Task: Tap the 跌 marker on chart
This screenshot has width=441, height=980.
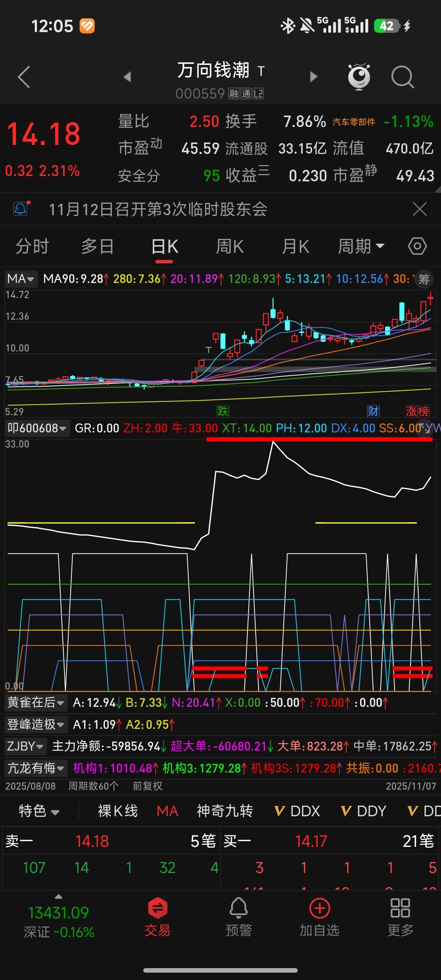Action: (x=223, y=411)
